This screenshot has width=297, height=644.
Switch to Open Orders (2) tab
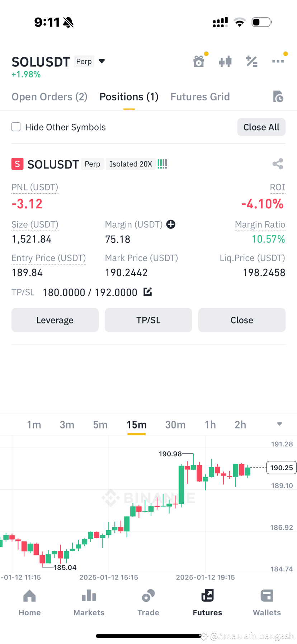point(49,97)
